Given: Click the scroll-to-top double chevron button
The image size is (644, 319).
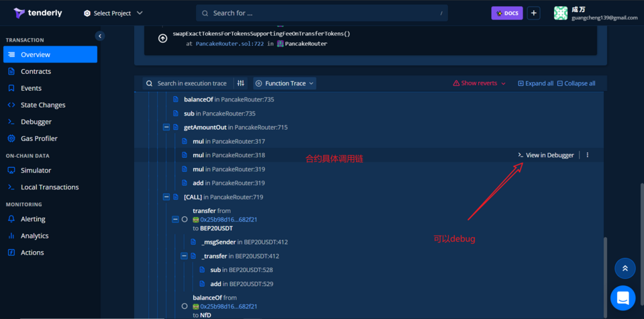Looking at the screenshot, I should coord(625,269).
